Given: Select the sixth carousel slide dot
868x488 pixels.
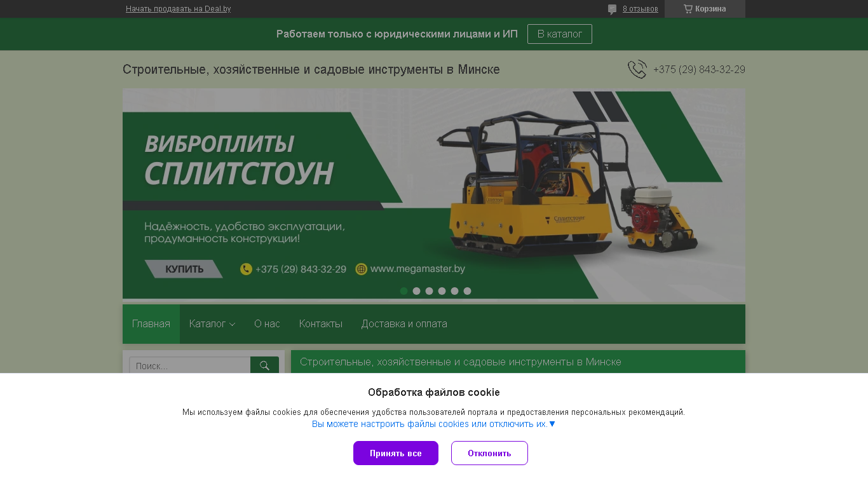Looking at the screenshot, I should tap(467, 291).
